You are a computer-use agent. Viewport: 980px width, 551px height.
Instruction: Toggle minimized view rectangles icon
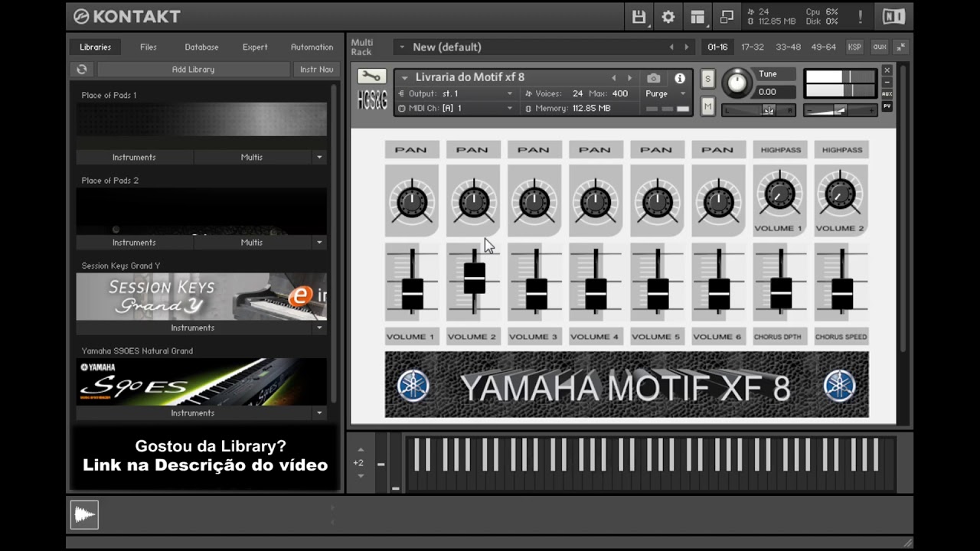[x=727, y=16]
